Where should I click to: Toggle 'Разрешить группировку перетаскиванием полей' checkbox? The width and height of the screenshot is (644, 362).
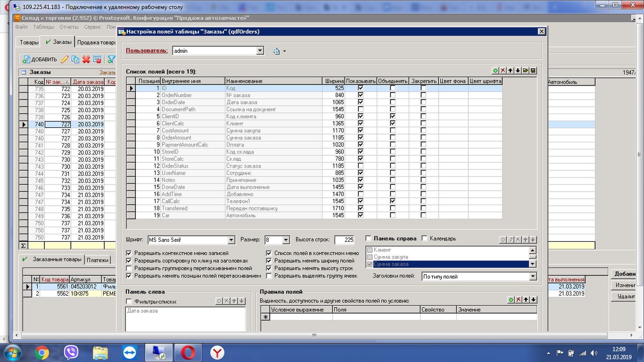pyautogui.click(x=129, y=268)
